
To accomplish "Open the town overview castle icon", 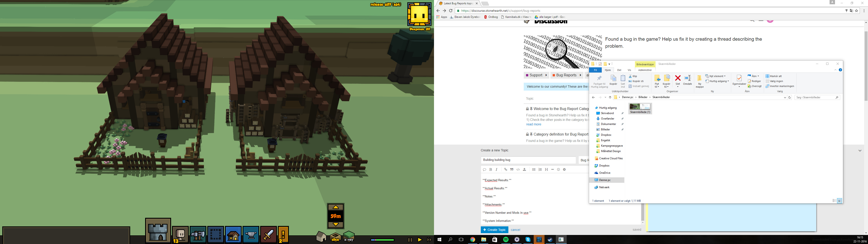I will [x=158, y=230].
